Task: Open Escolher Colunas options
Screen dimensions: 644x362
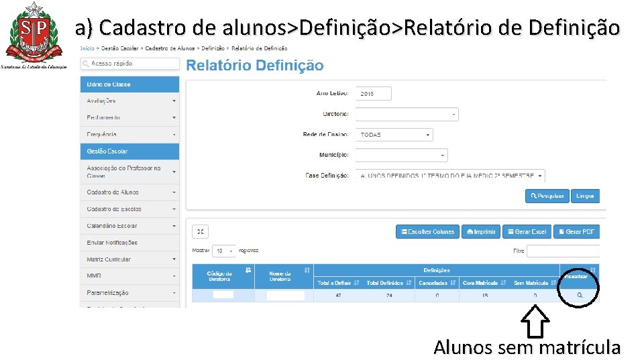Action: click(427, 231)
